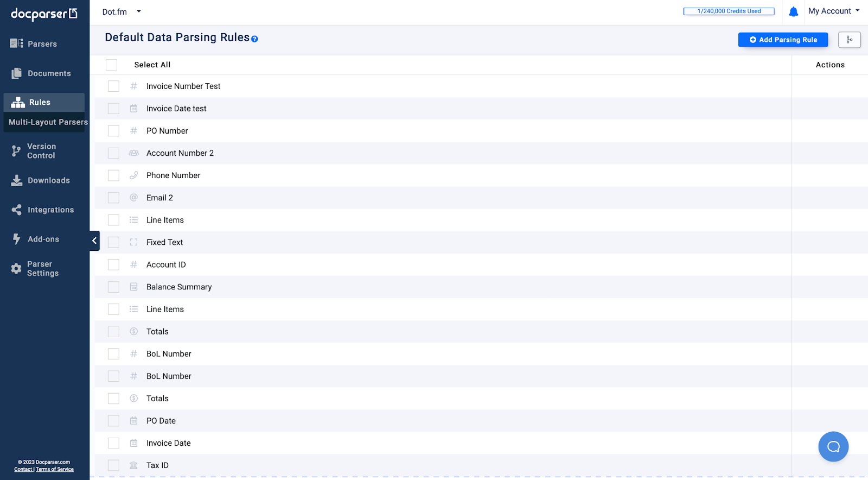Click the Credits Used progress bar
The width and height of the screenshot is (868, 480).
(x=729, y=11)
